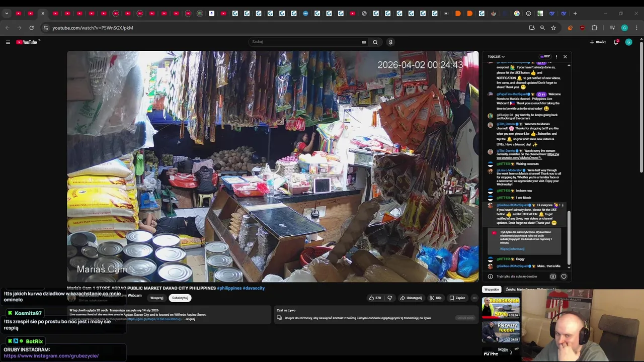Open the Extensions puzzle menu
This screenshot has width=644, height=362.
point(594,28)
